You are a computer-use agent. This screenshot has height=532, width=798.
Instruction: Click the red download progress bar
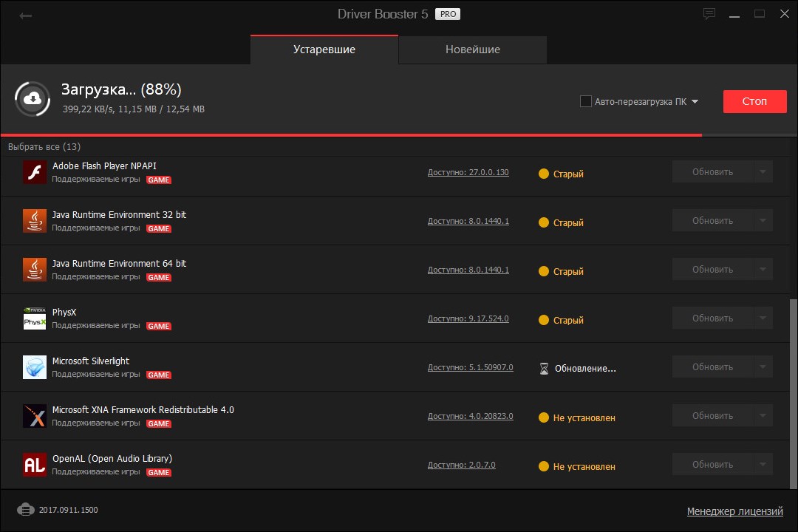click(x=351, y=135)
